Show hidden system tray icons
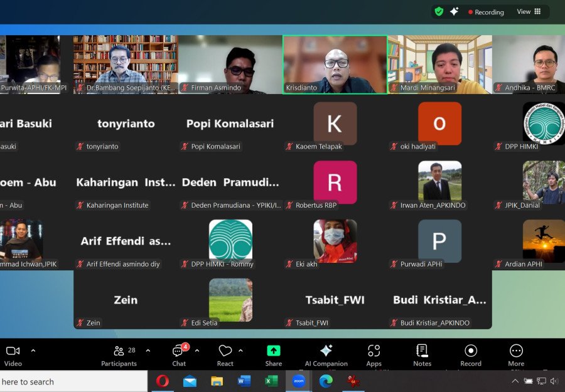 (515, 381)
